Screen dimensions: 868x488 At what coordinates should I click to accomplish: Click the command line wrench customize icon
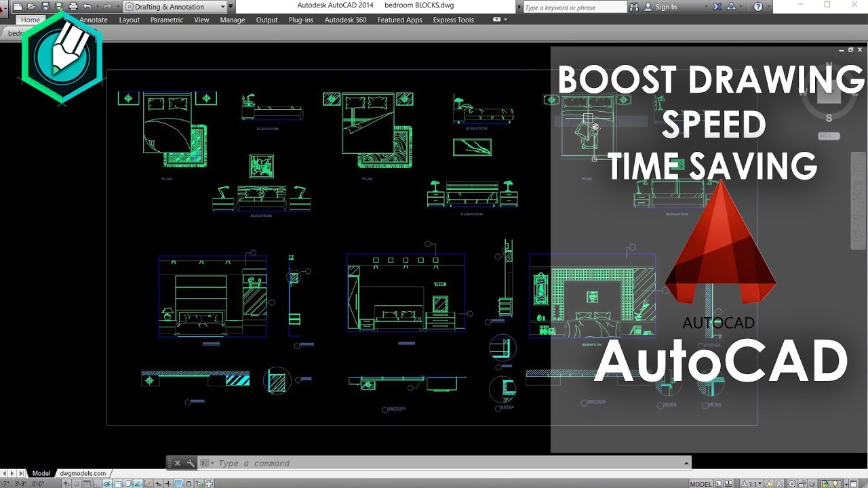pos(191,463)
